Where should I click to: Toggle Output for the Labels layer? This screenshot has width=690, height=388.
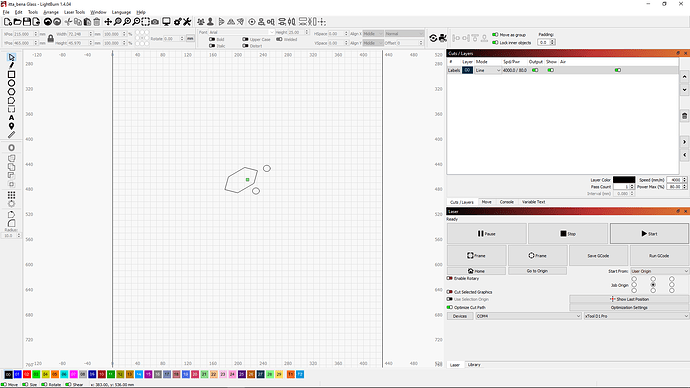[535, 70]
